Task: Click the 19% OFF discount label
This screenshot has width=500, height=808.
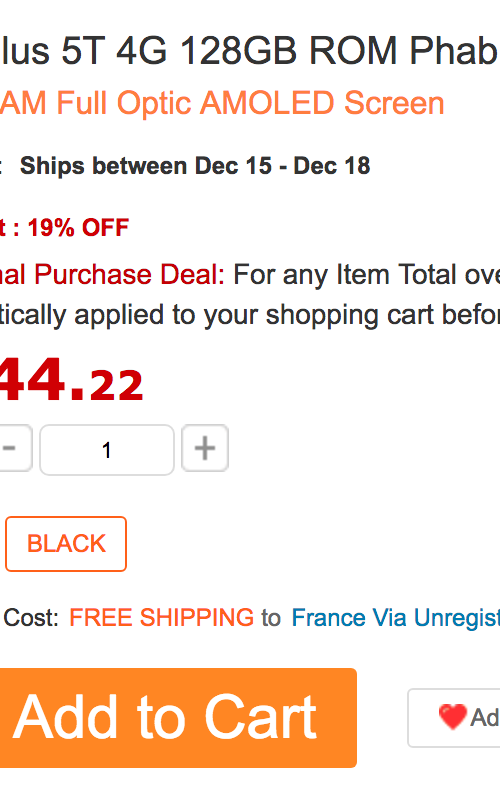Action: [x=78, y=228]
